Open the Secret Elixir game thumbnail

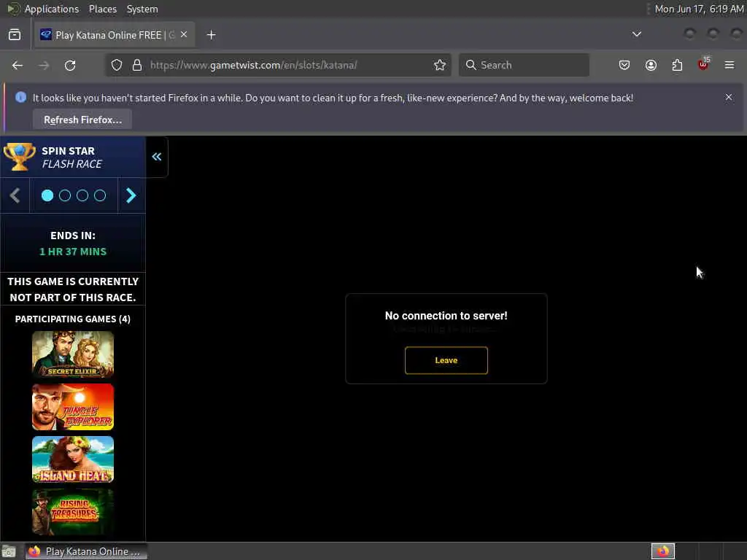click(73, 355)
